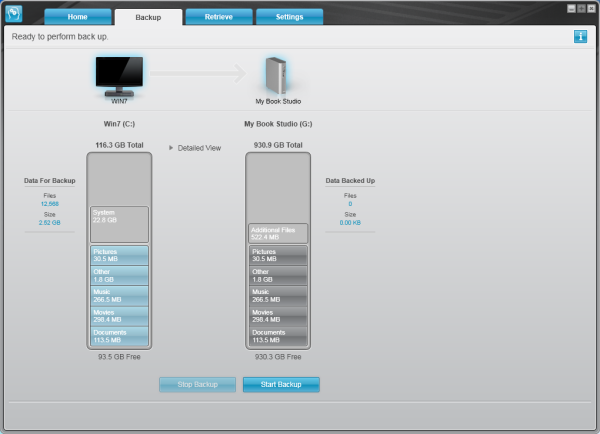Click the 12,568 files count value
This screenshot has width=600, height=434.
tap(50, 204)
